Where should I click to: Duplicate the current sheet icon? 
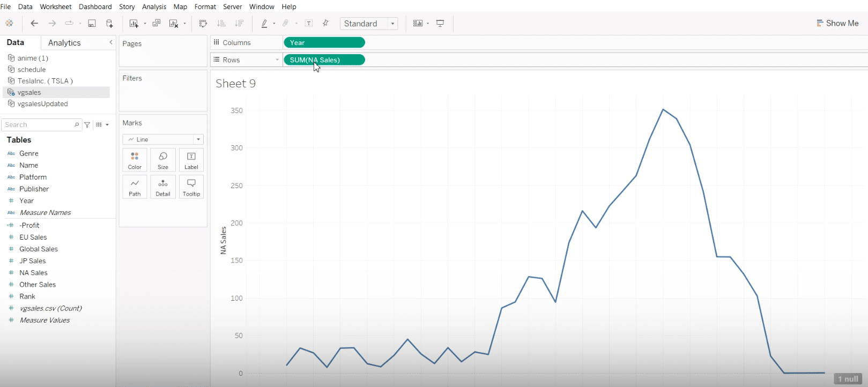(x=157, y=24)
